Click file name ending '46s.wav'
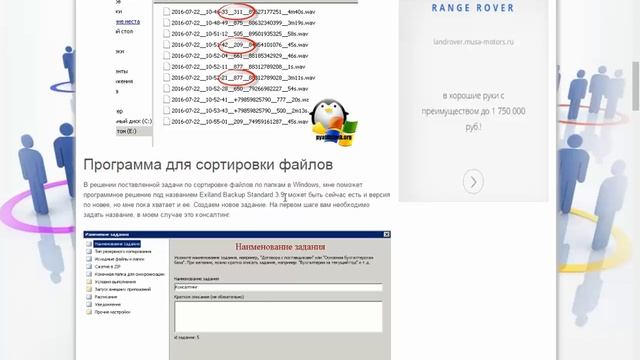Image resolution: width=640 pixels, height=360 pixels. (240, 56)
